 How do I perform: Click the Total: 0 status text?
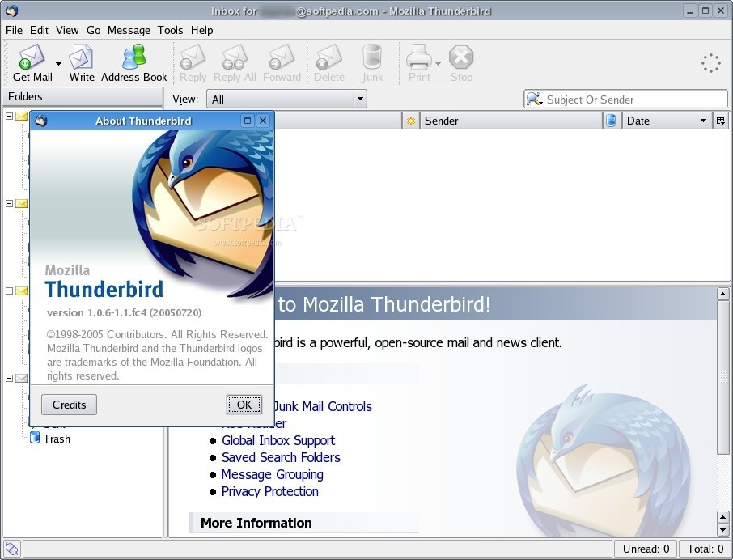(705, 549)
